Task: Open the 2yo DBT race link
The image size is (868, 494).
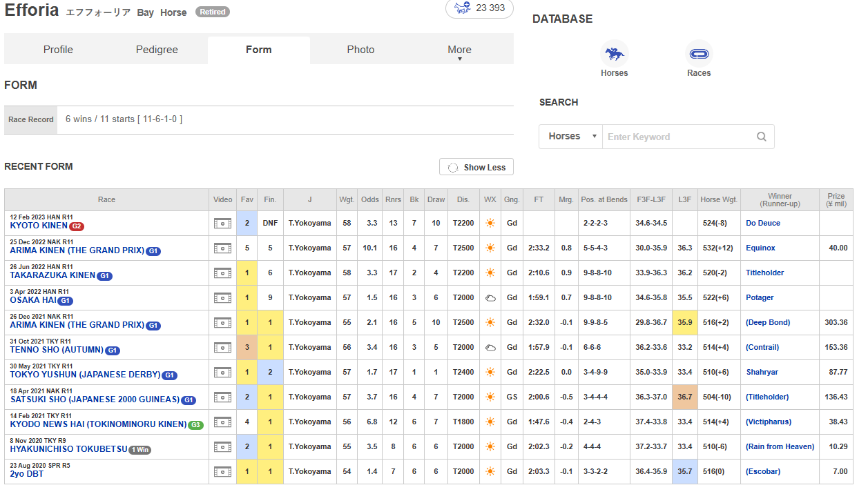Action: tap(26, 475)
